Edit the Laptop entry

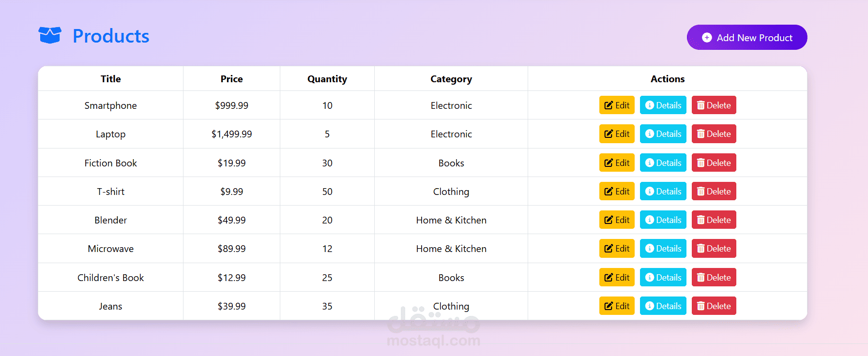click(617, 133)
